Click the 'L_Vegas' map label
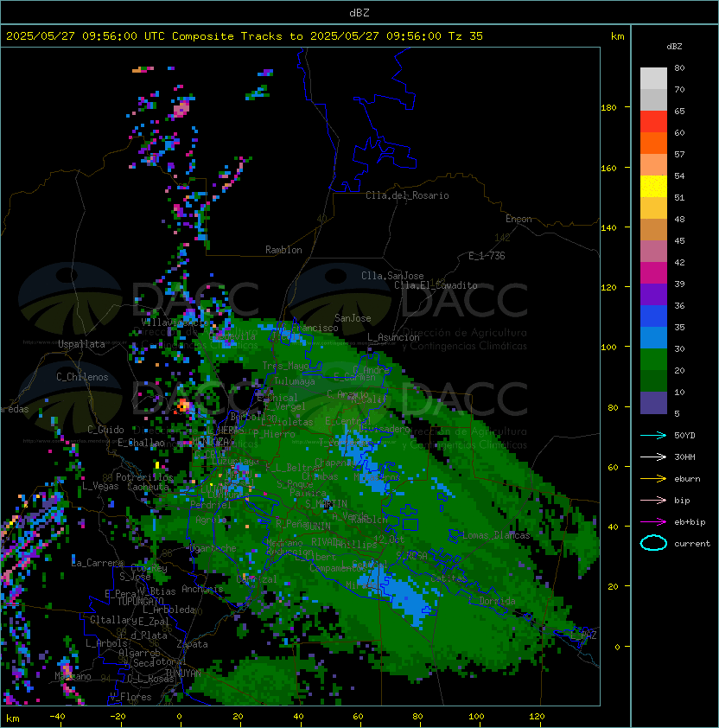The height and width of the screenshot is (728, 719). (x=100, y=486)
